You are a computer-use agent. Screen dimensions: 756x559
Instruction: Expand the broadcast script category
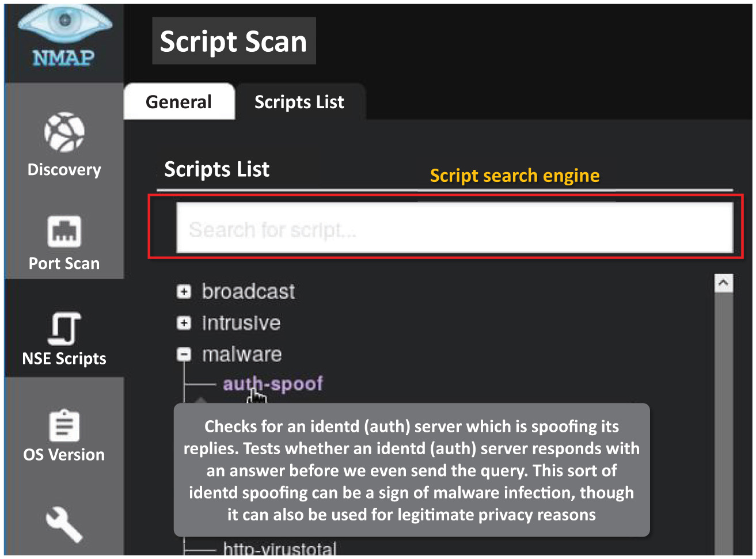pos(184,292)
